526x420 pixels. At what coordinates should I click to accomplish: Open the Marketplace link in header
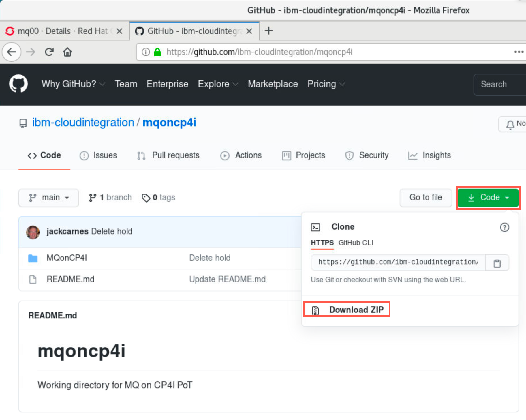[x=273, y=84]
